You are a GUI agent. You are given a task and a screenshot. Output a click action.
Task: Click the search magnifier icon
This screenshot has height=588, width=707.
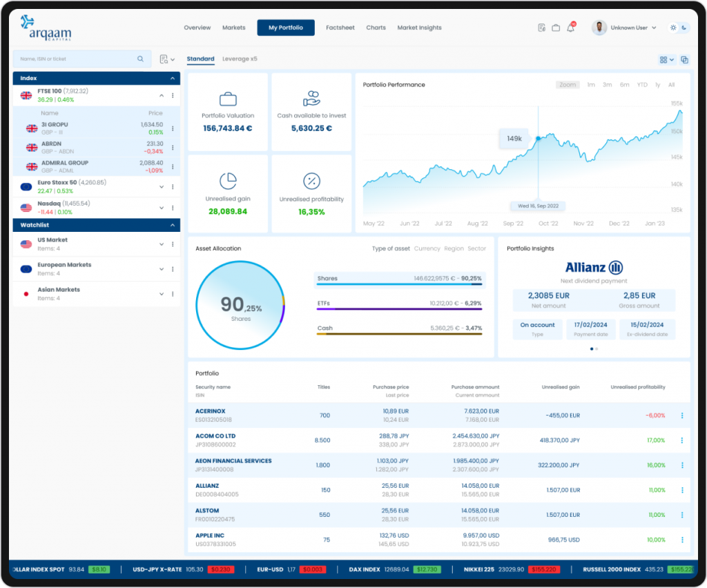coord(141,59)
